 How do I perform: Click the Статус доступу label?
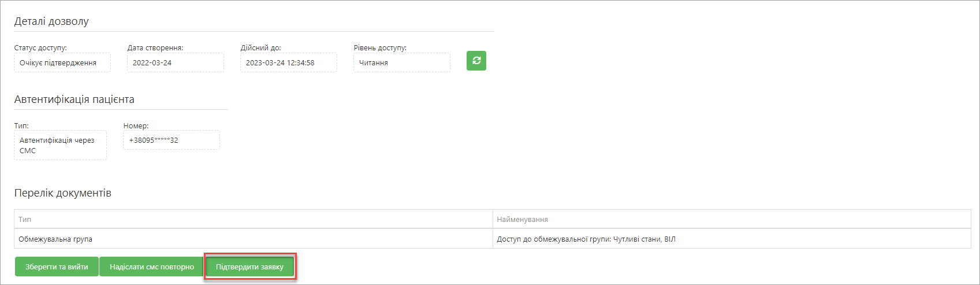(x=40, y=48)
